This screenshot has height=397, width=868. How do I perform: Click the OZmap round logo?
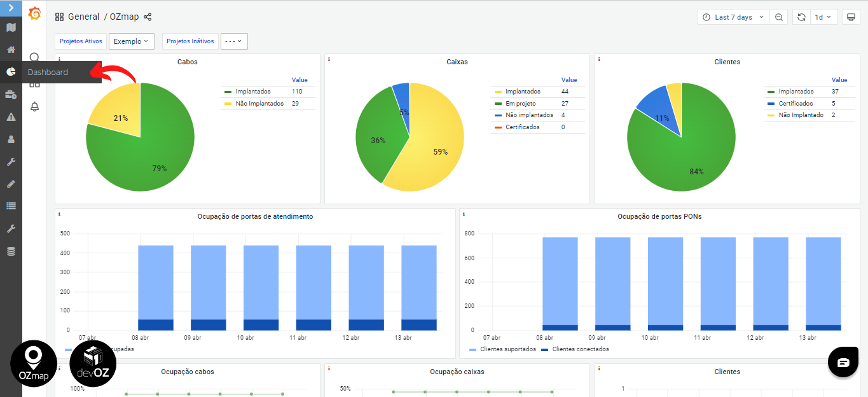(x=34, y=363)
